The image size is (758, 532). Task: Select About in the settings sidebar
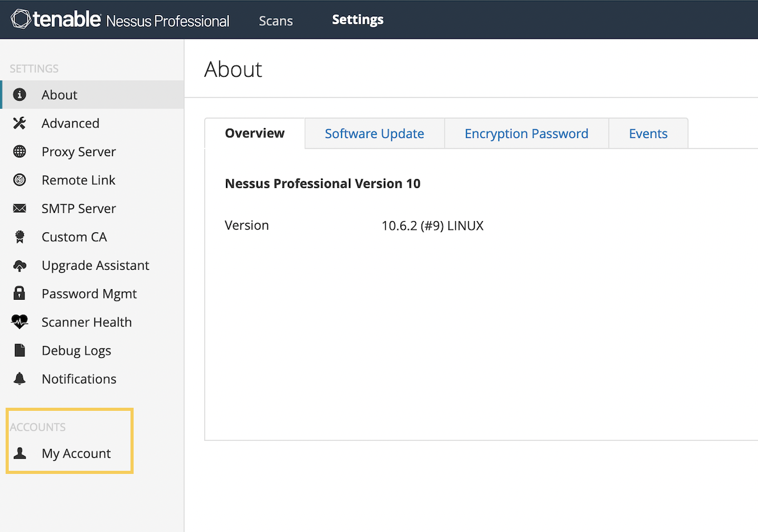pyautogui.click(x=92, y=95)
